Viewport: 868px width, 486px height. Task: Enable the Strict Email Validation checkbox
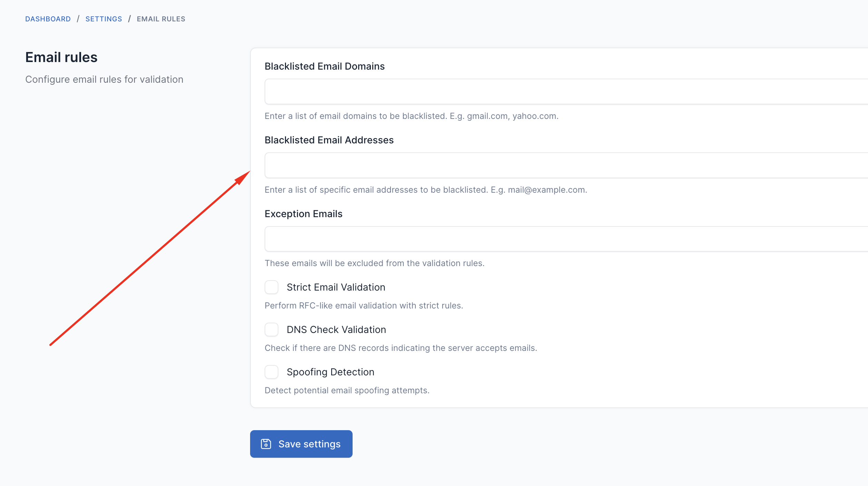(272, 287)
